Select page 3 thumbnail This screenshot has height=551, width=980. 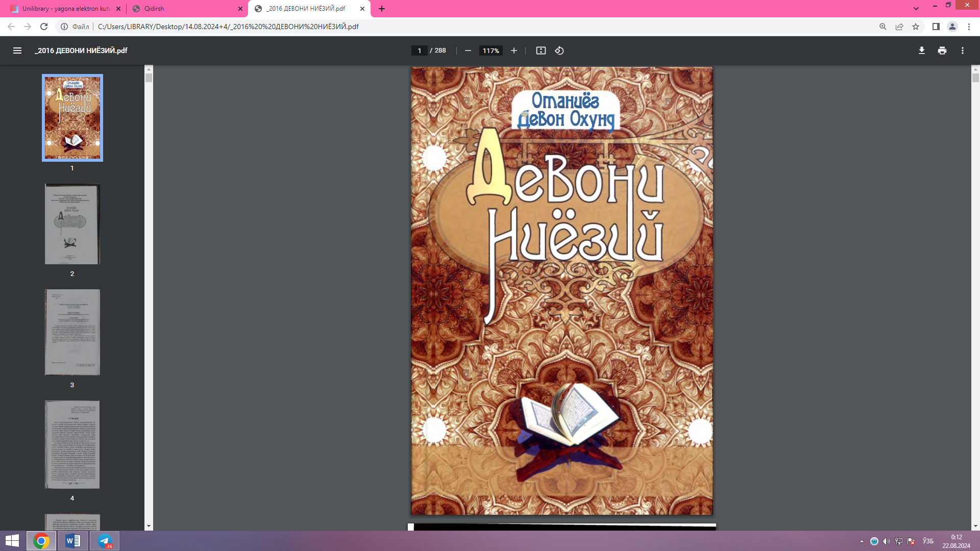(72, 332)
